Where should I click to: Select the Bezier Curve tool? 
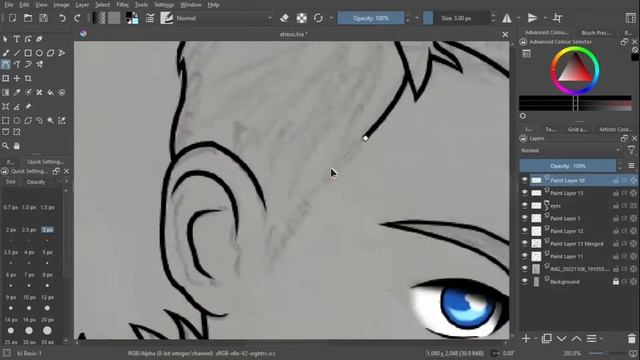[x=6, y=64]
